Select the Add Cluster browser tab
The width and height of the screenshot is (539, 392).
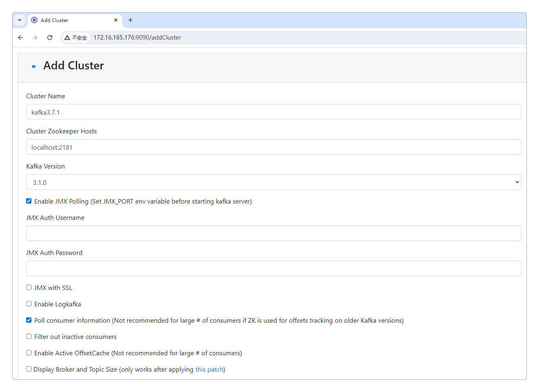point(75,20)
